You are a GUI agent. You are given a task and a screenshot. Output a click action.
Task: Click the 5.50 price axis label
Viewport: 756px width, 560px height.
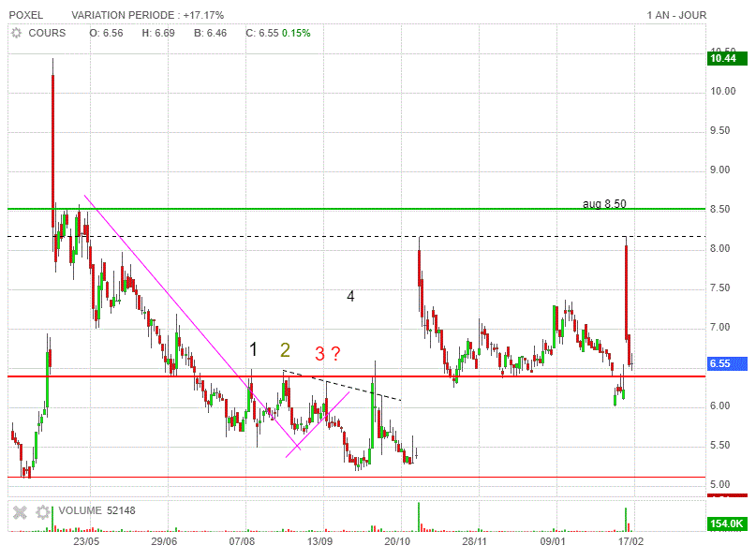719,446
